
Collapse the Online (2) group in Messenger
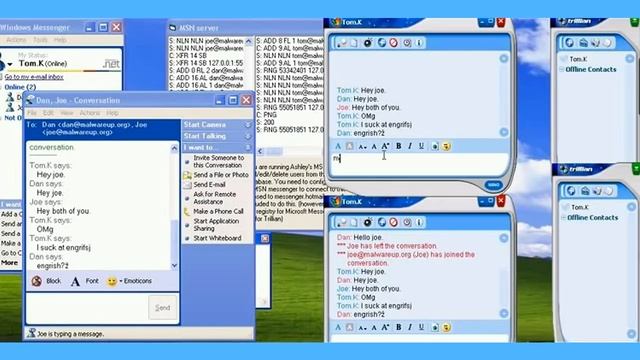tap(2, 87)
